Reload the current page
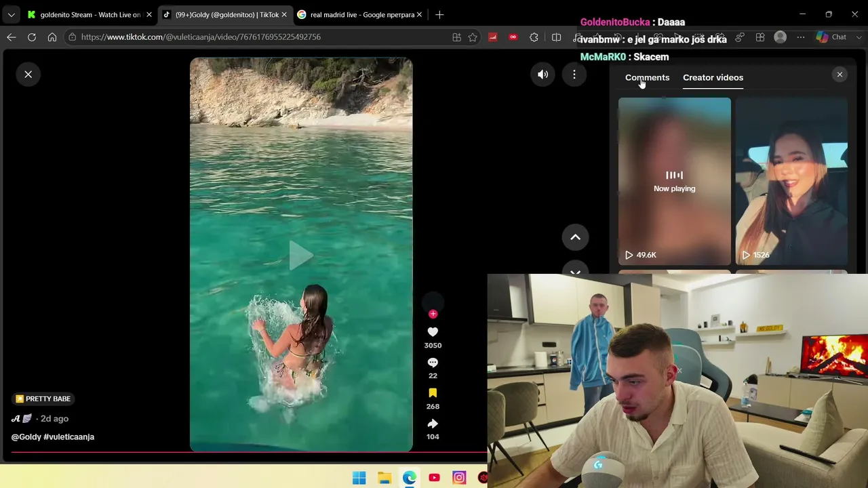Image resolution: width=868 pixels, height=488 pixels. click(x=32, y=37)
